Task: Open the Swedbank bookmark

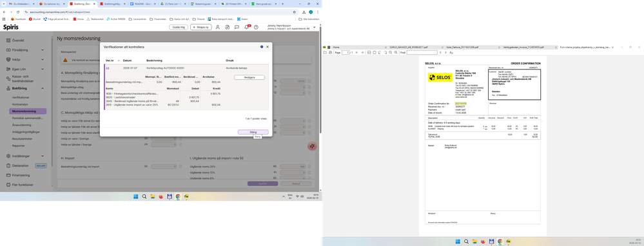Action: (x=19, y=19)
